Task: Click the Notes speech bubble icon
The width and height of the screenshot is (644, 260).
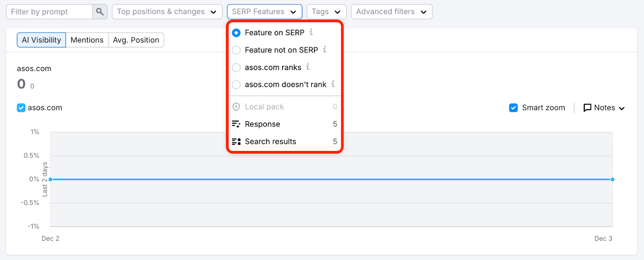Action: pos(587,107)
